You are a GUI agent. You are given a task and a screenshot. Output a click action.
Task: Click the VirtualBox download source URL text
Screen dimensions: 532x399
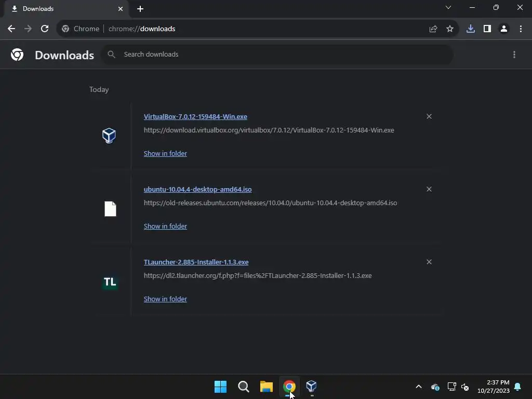(x=269, y=130)
